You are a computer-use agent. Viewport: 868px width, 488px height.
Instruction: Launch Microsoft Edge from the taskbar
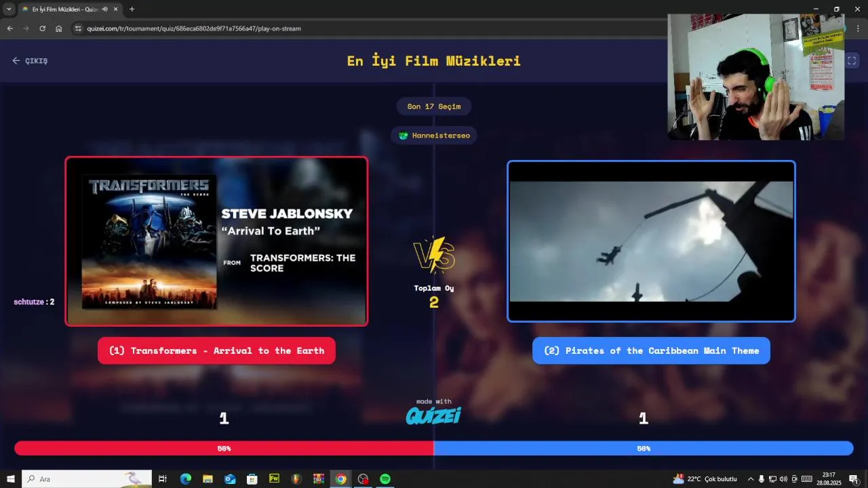tap(185, 479)
